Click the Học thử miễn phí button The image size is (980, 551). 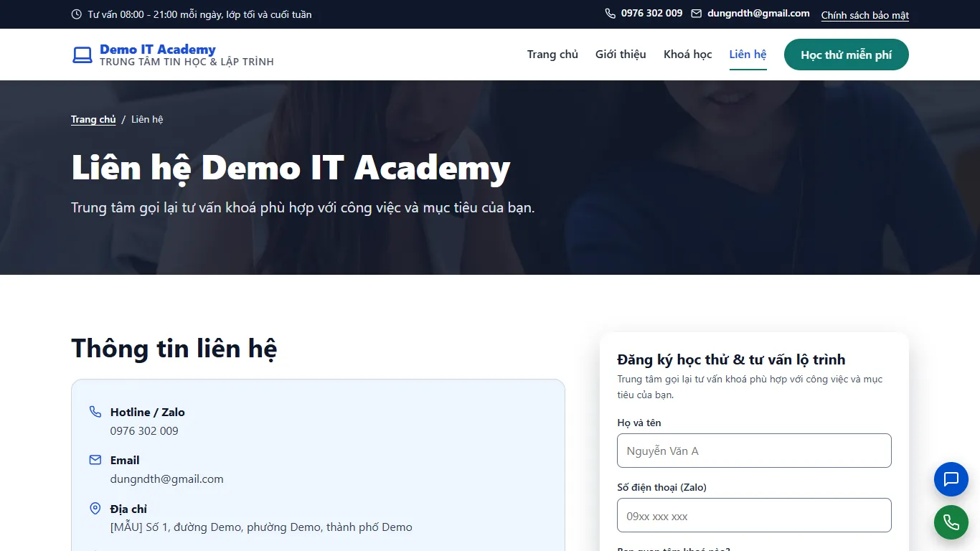pos(847,55)
